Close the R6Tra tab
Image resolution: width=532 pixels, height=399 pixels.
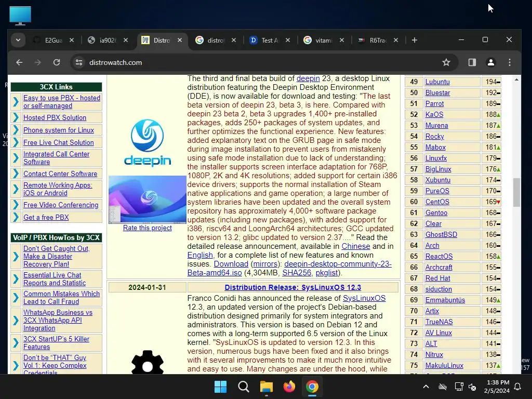pos(395,40)
